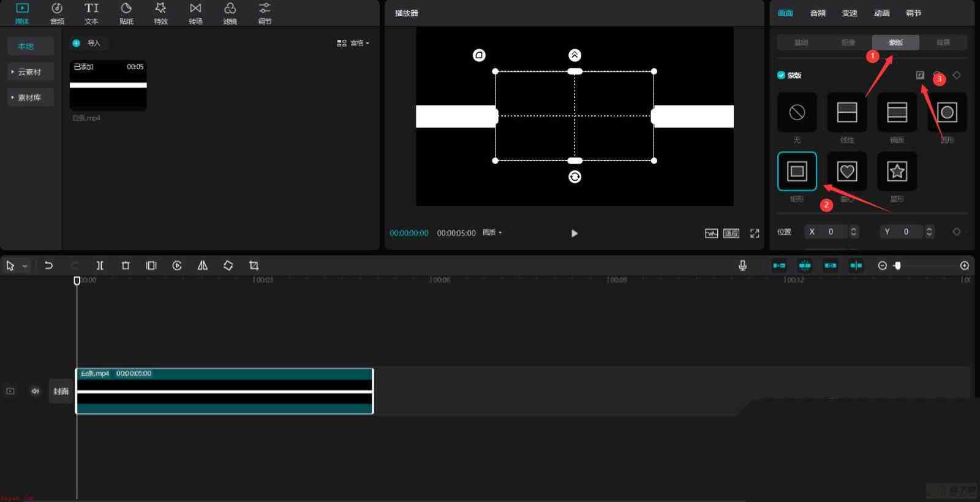Open the 音频 audio library tab

pyautogui.click(x=57, y=13)
